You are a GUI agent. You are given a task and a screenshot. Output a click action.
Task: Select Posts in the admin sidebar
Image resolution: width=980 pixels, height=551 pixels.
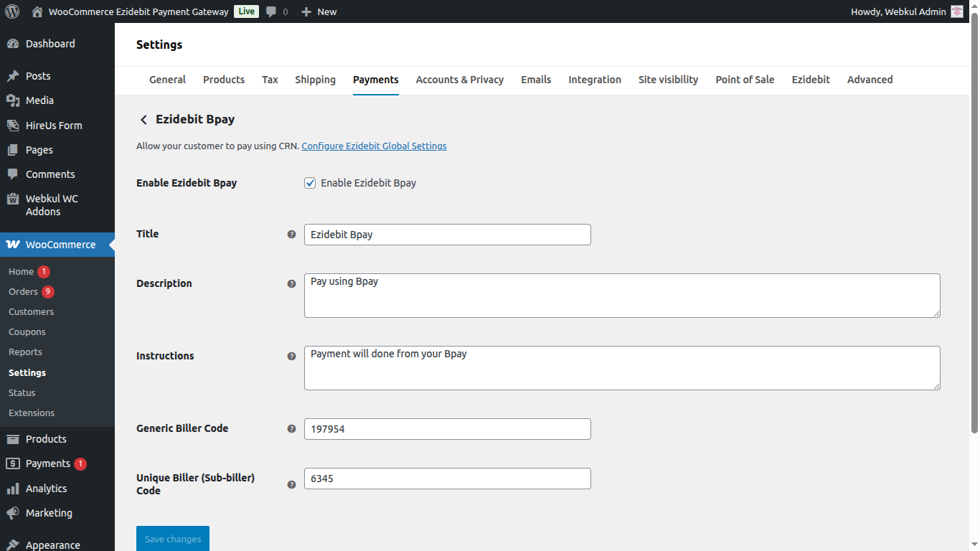[37, 75]
